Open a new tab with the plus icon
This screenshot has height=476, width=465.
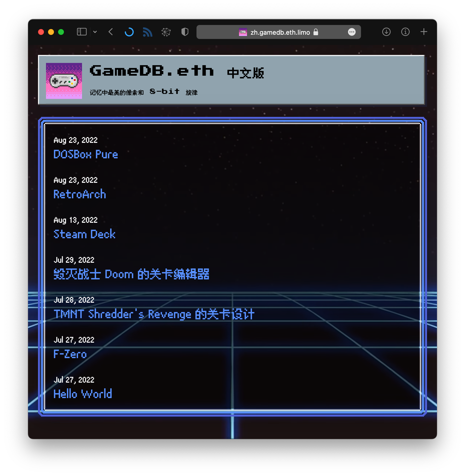pyautogui.click(x=424, y=32)
